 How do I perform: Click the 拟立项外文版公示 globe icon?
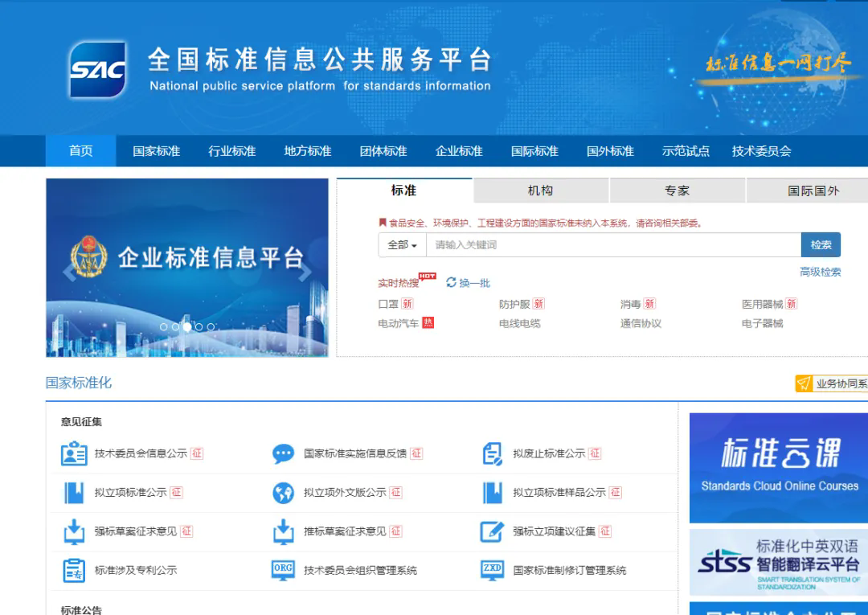283,493
